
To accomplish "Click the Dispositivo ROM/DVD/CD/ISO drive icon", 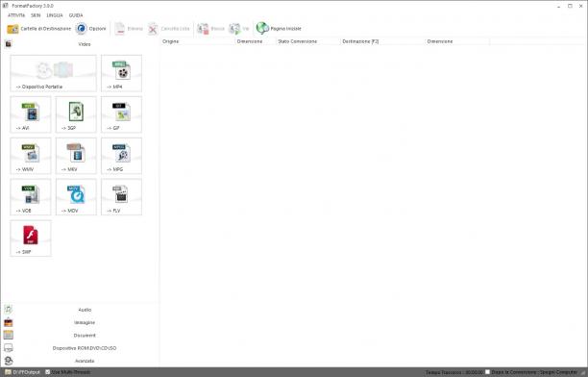I will [9, 348].
